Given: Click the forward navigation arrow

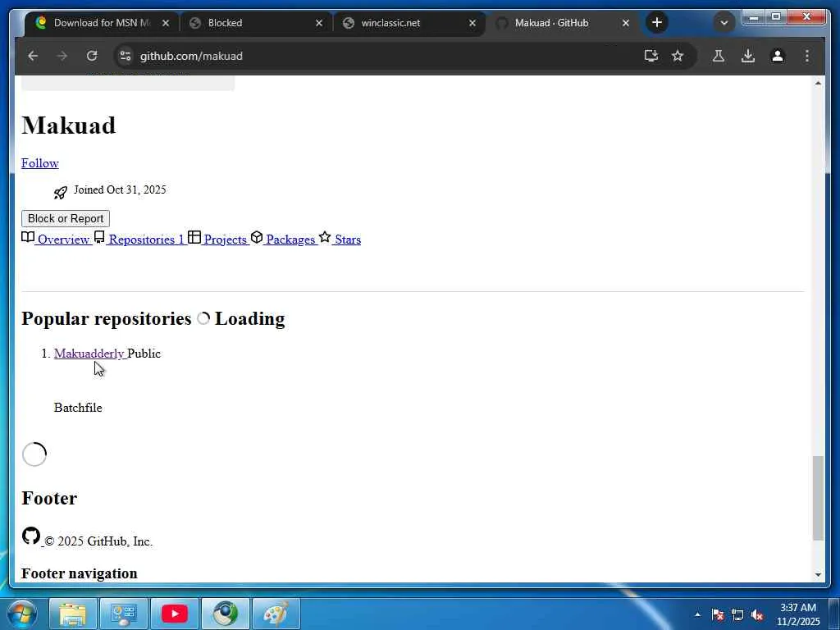Looking at the screenshot, I should (62, 56).
